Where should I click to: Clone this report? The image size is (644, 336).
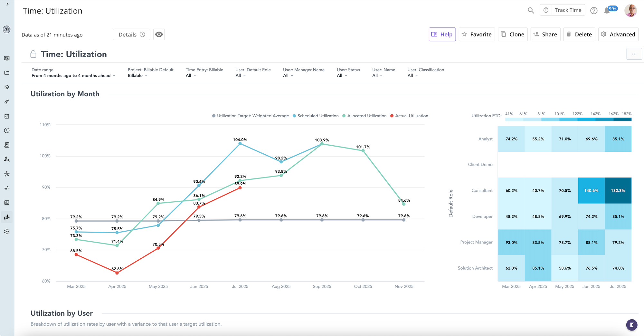(513, 34)
